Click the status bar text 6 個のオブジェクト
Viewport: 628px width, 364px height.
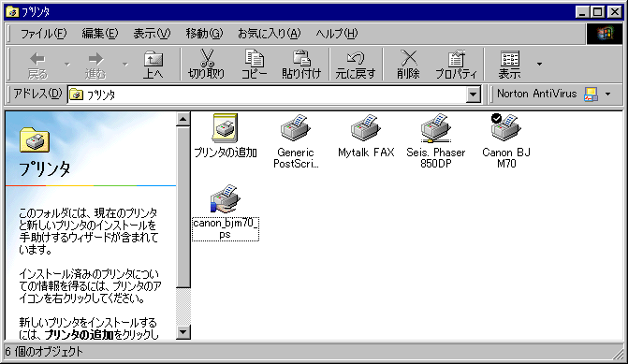[44, 352]
